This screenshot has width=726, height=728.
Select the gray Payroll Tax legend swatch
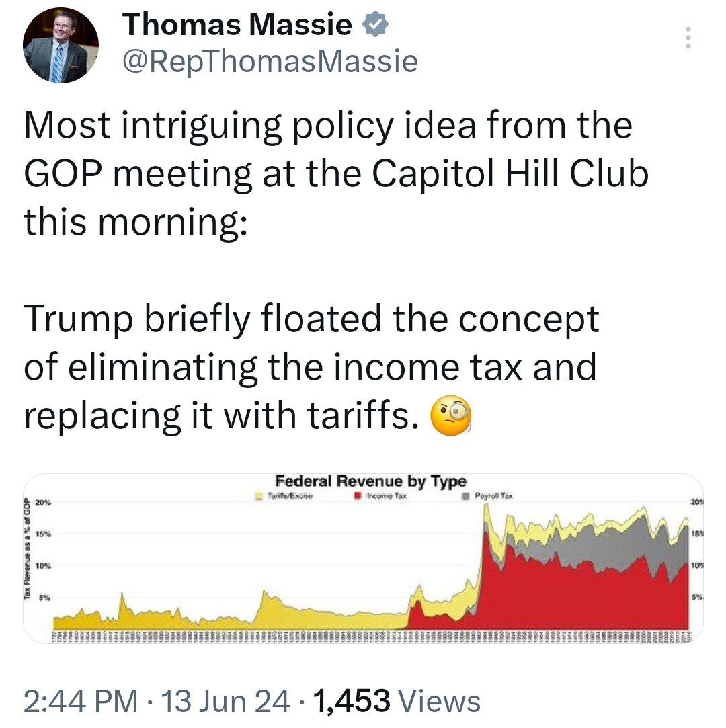(x=466, y=496)
